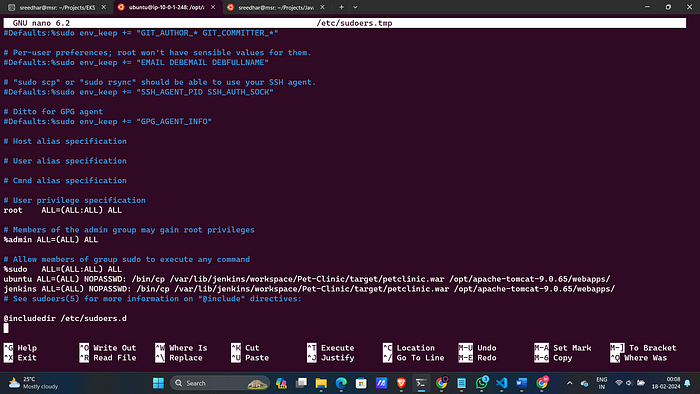Image resolution: width=700 pixels, height=394 pixels.
Task: Click the nano '^X Exit' shortcut
Action: (x=21, y=357)
